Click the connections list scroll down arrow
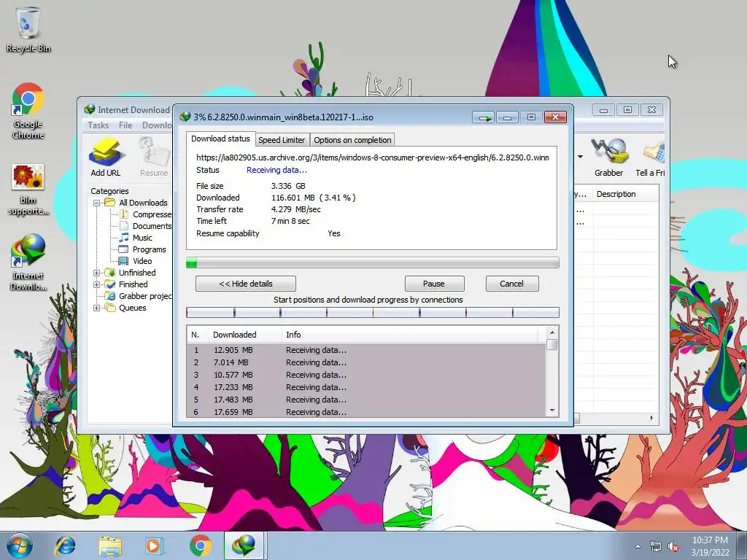Screen dimensions: 747x560 click(x=552, y=411)
